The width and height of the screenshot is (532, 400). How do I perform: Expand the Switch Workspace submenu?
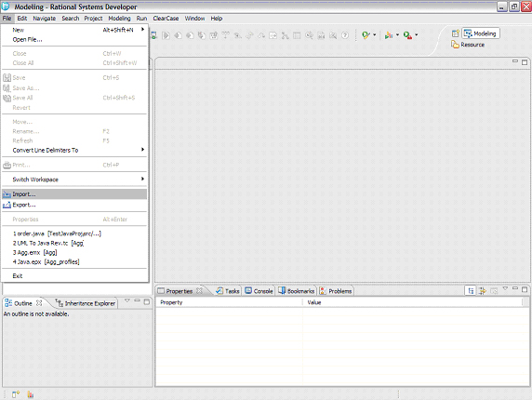[74, 180]
